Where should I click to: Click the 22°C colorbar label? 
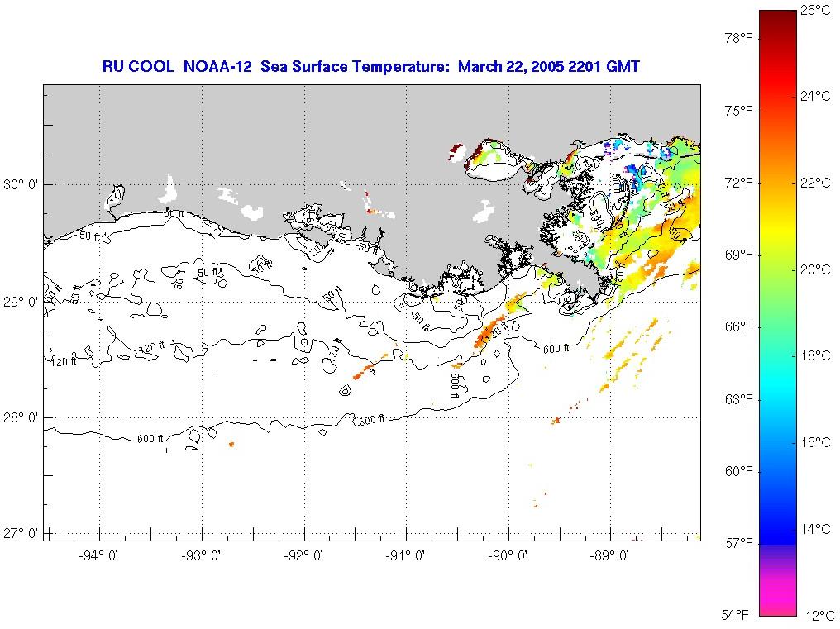[x=815, y=183]
